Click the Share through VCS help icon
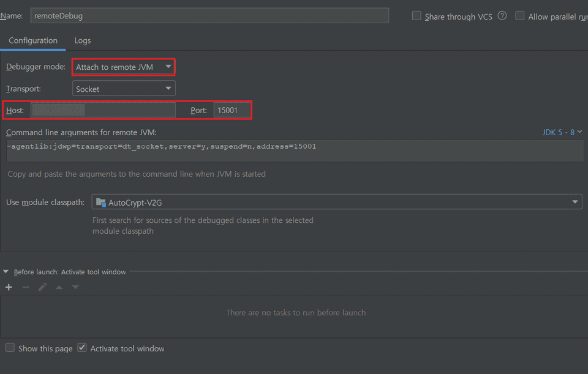Screen dimensions: 588x374 [502, 16]
